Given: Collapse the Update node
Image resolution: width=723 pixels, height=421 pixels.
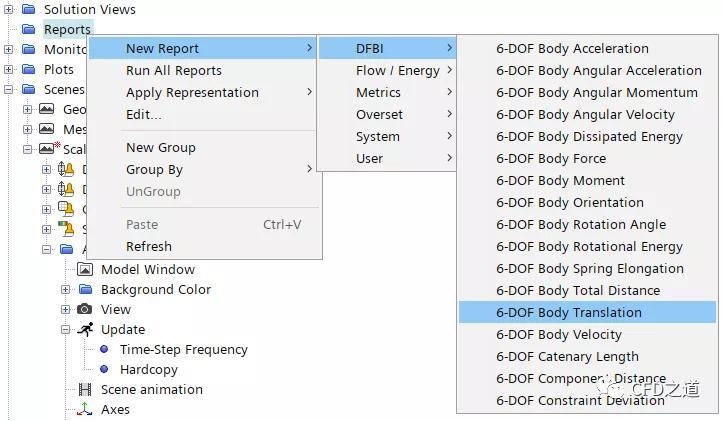Looking at the screenshot, I should pos(65,329).
